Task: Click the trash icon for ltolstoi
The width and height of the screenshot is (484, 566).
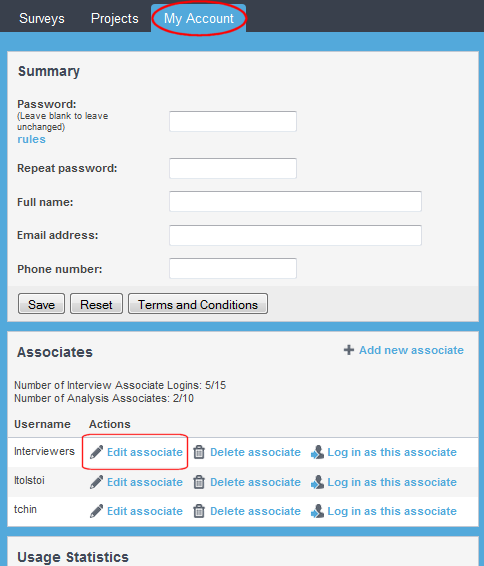Action: [x=199, y=482]
